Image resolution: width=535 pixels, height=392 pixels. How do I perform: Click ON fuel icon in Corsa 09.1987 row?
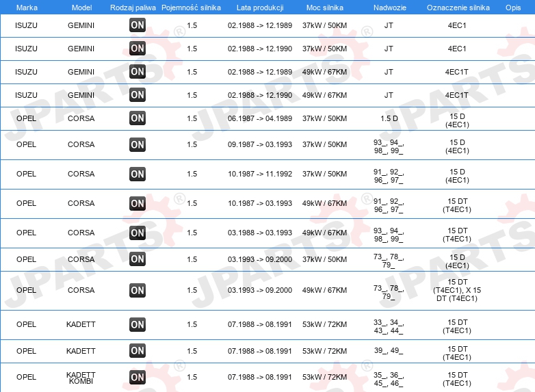coord(138,144)
